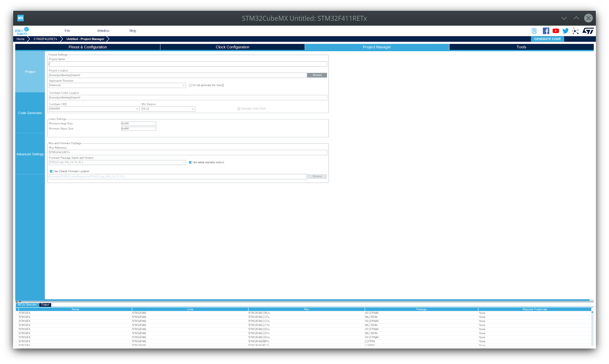Switch to the Output tab
609x364 pixels.
coord(45,305)
